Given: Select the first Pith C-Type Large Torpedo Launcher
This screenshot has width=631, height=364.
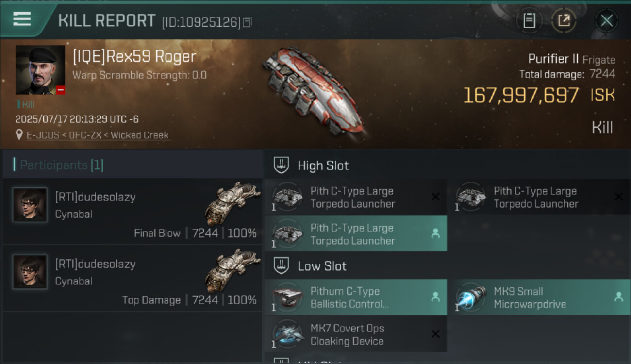Looking at the screenshot, I should 356,197.
